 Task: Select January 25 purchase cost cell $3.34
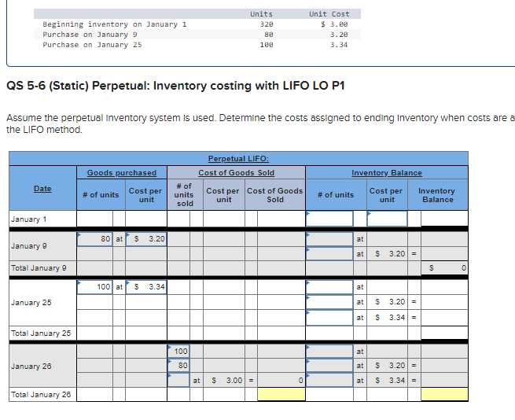[146, 287]
